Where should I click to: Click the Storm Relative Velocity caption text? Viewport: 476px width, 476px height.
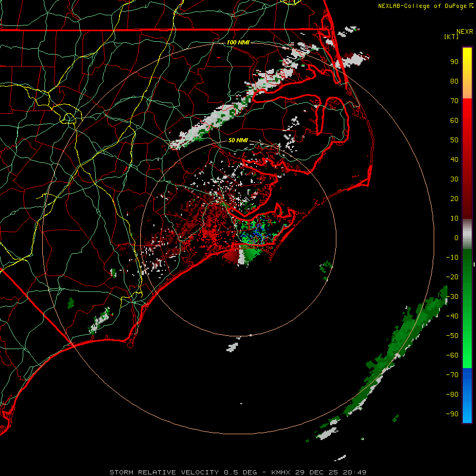238,472
